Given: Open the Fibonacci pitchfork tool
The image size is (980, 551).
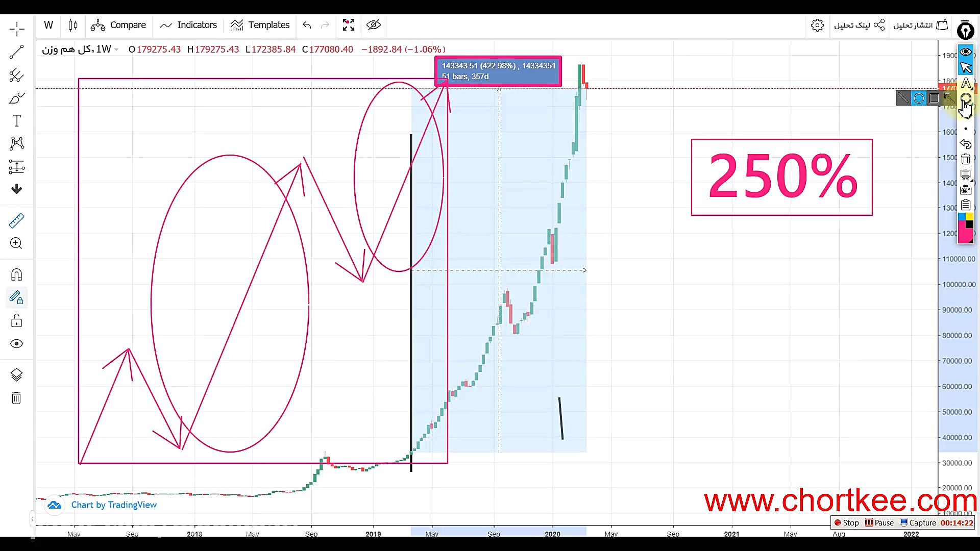Looking at the screenshot, I should tap(16, 76).
